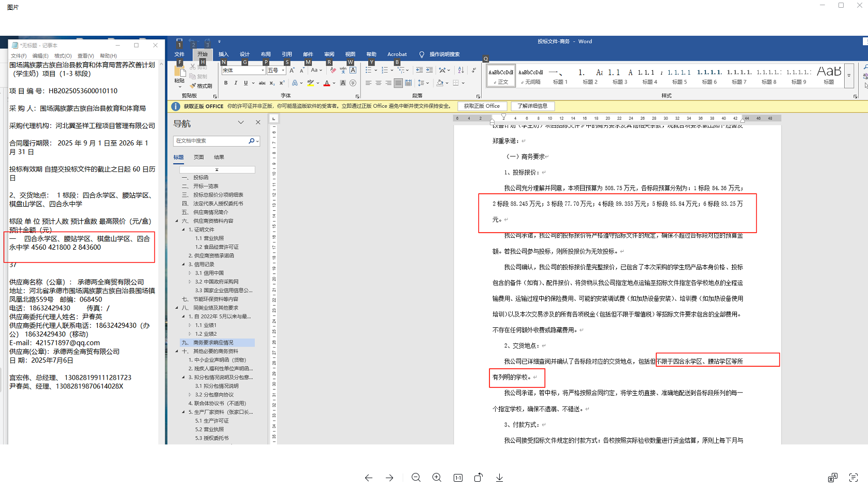Decrease font size with the shrink font icon

click(x=302, y=70)
